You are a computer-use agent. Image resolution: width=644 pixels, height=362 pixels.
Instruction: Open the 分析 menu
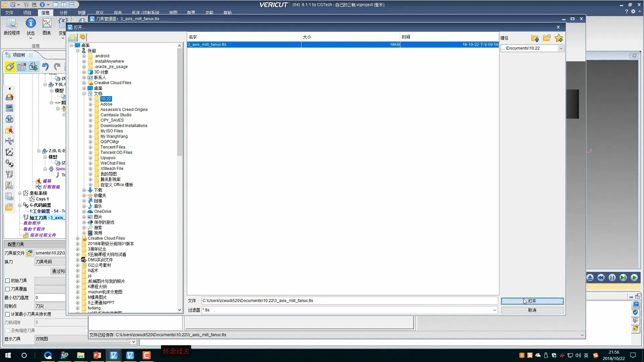[x=63, y=13]
